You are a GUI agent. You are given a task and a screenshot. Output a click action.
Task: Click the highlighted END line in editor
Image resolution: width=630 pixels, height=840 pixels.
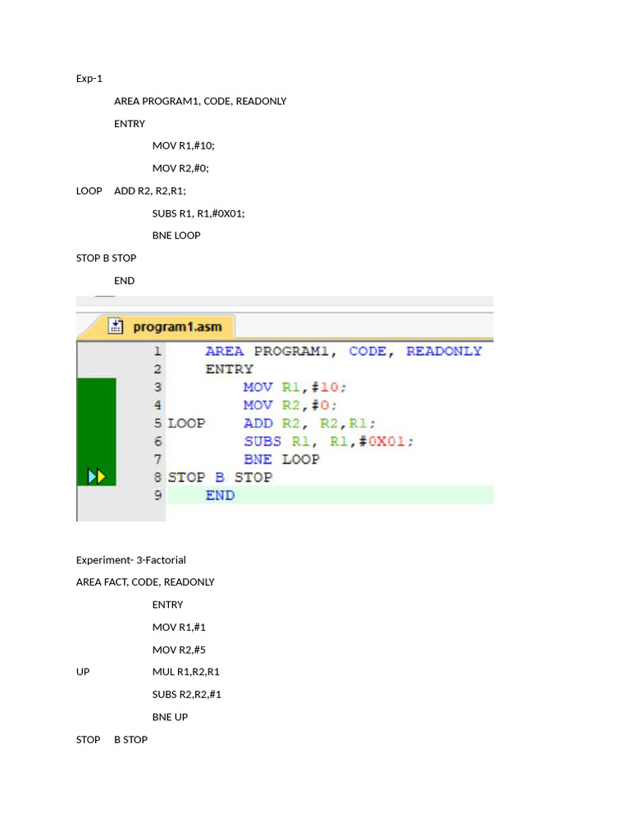coord(330,495)
